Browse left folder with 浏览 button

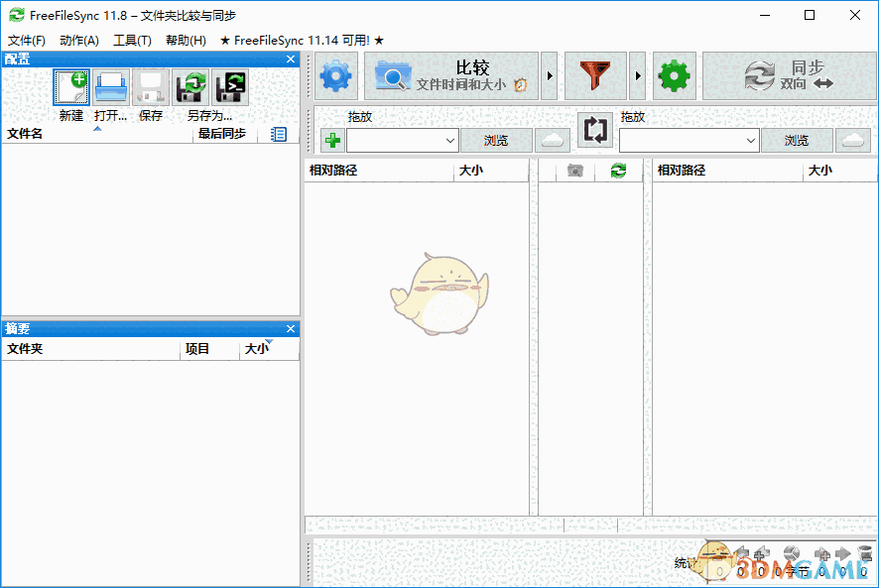click(x=496, y=140)
